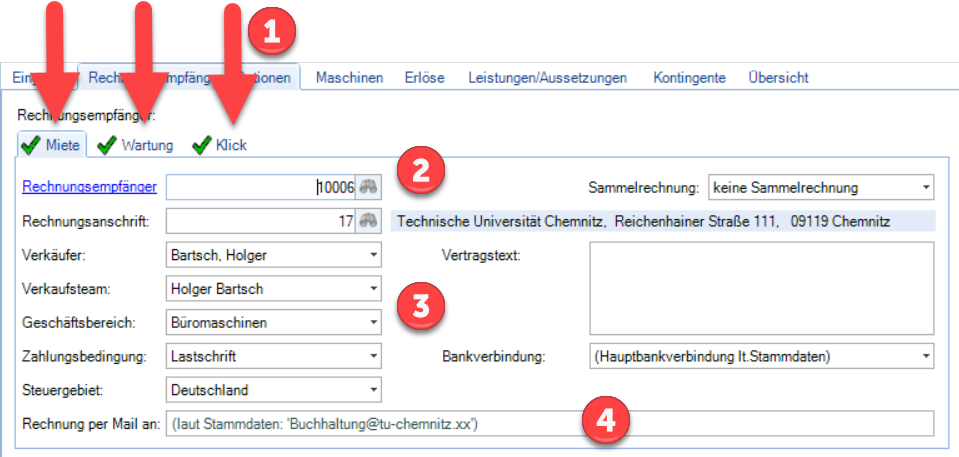
Task: Show the Übersicht tab
Action: 778,77
